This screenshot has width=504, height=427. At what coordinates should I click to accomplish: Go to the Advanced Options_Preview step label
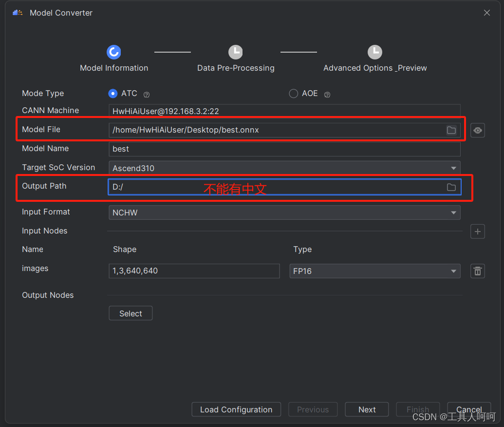click(x=375, y=68)
